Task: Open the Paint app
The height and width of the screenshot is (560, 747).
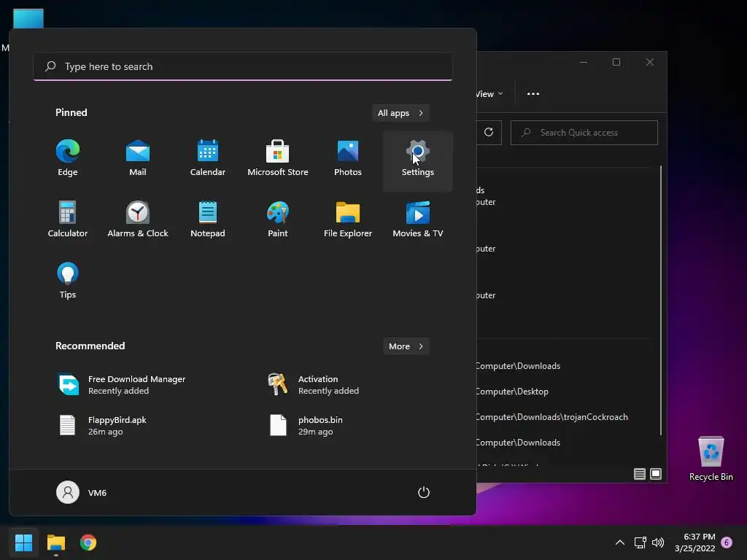Action: click(x=278, y=219)
